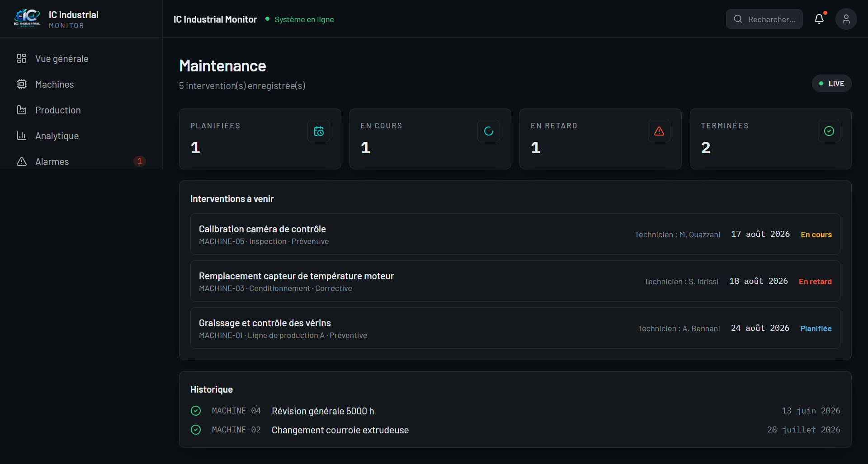Open the Machines section
The image size is (868, 464).
[81, 84]
